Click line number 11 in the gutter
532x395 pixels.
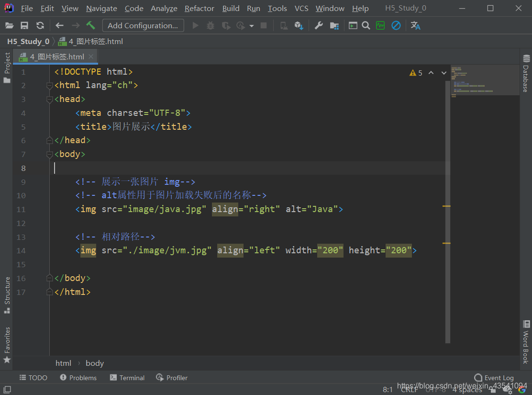coord(21,209)
